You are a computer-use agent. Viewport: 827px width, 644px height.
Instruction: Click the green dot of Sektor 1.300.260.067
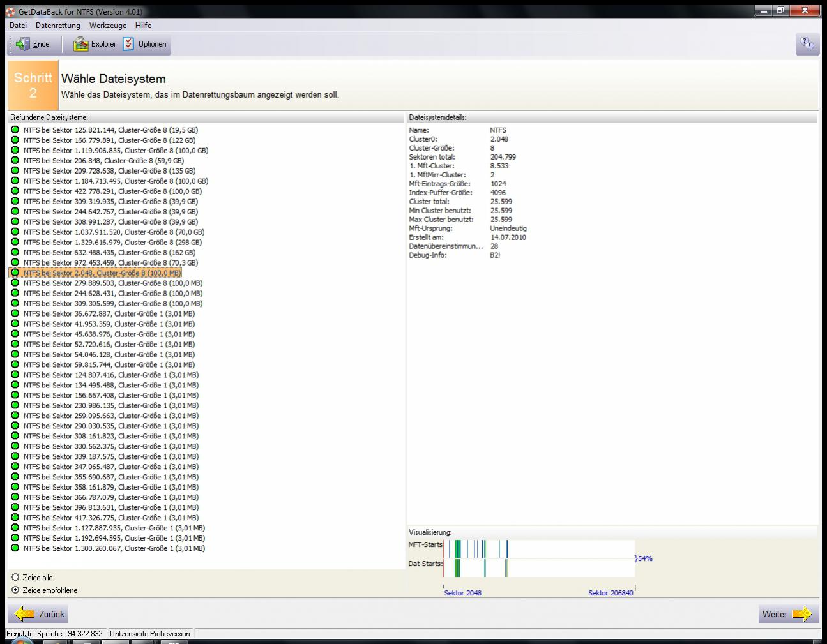click(15, 549)
